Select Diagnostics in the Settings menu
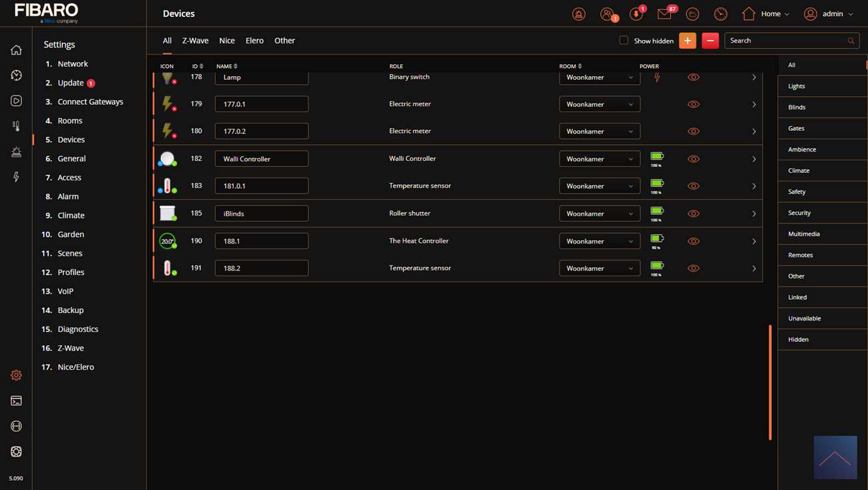The width and height of the screenshot is (868, 490). pyautogui.click(x=77, y=329)
